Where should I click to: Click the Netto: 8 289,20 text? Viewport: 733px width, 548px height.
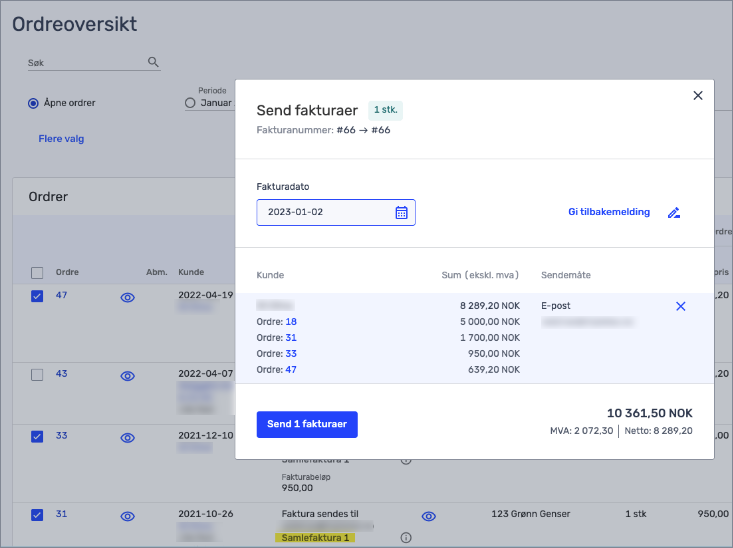tap(659, 431)
